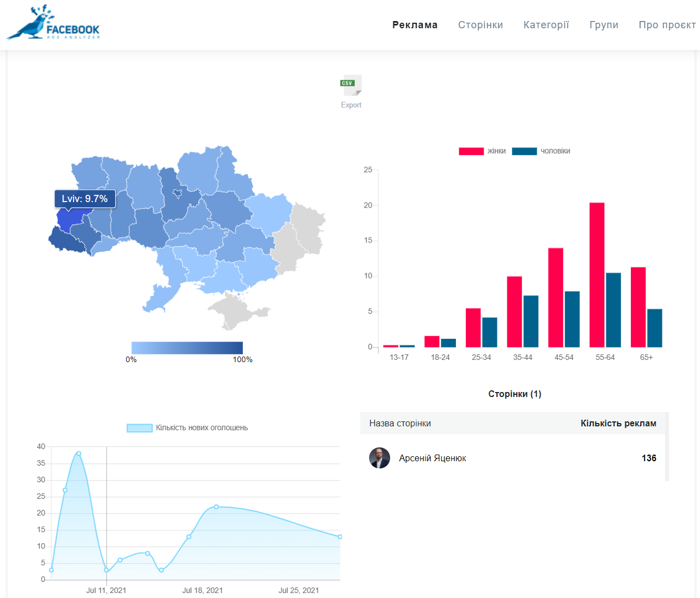
Task: Click the map color gradient scale
Action: (x=187, y=348)
